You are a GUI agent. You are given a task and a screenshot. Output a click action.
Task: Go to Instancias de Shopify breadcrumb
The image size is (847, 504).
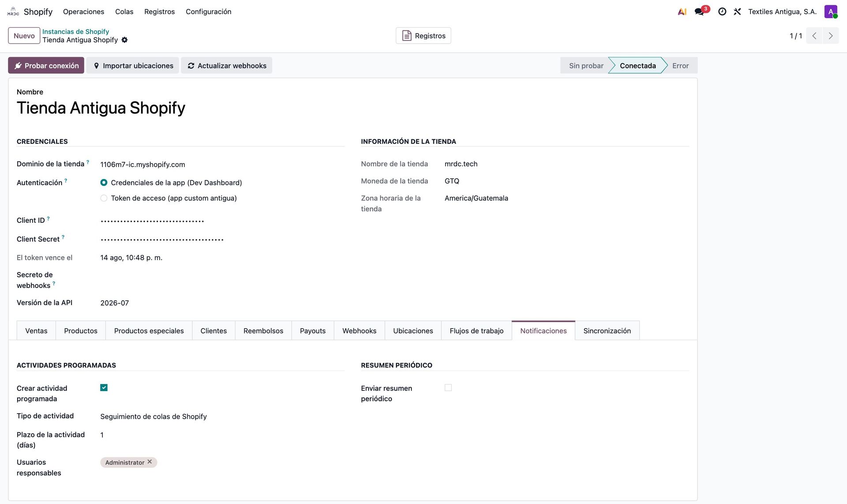(75, 31)
